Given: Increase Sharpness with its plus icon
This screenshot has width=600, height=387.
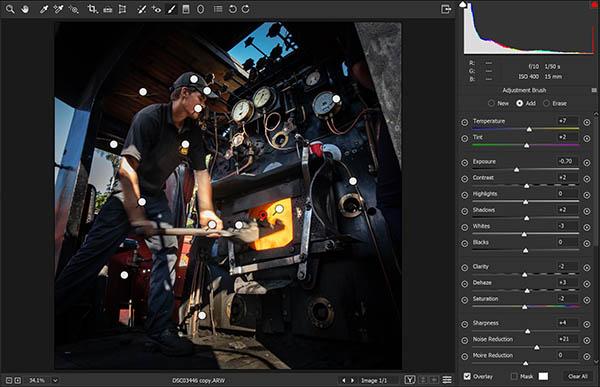Looking at the screenshot, I should (587, 324).
